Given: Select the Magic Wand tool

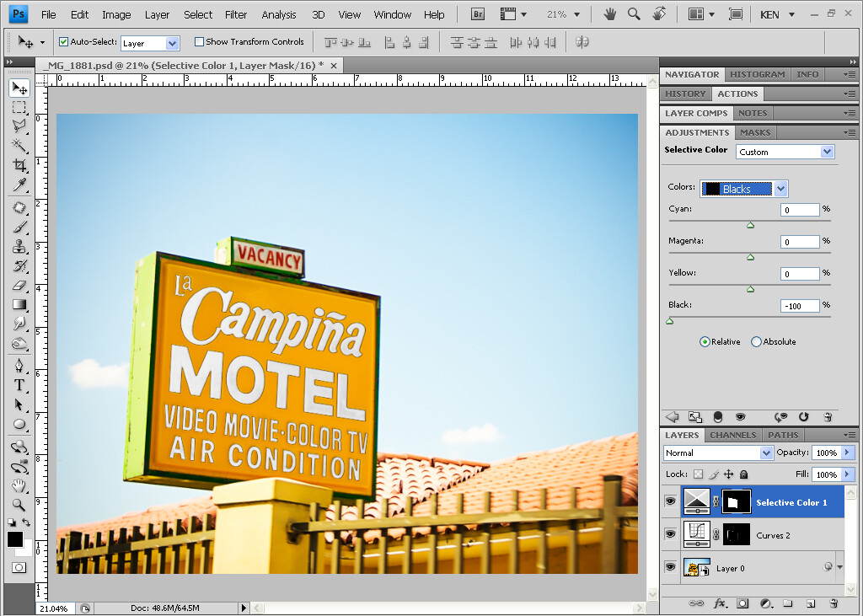Looking at the screenshot, I should [19, 145].
